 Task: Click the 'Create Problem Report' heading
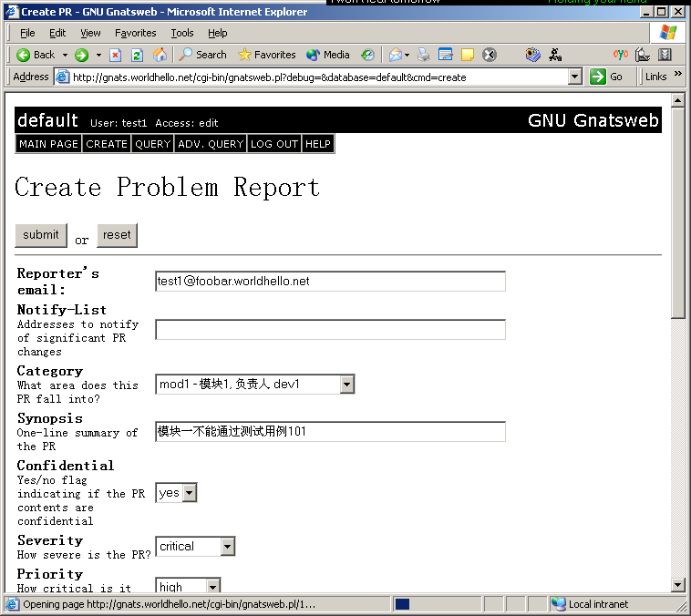point(167,188)
